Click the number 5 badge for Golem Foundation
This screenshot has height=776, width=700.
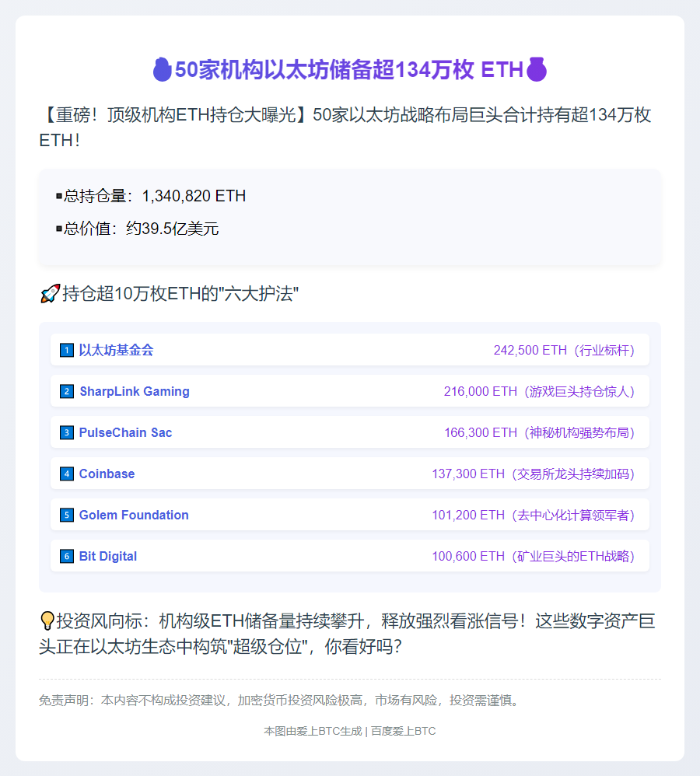coord(67,515)
